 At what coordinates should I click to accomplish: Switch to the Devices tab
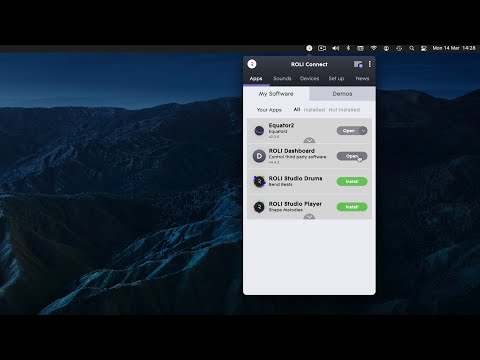coord(309,78)
